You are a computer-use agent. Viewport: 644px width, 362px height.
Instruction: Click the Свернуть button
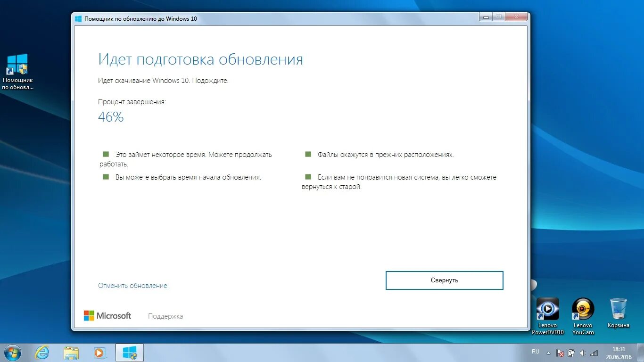(444, 280)
